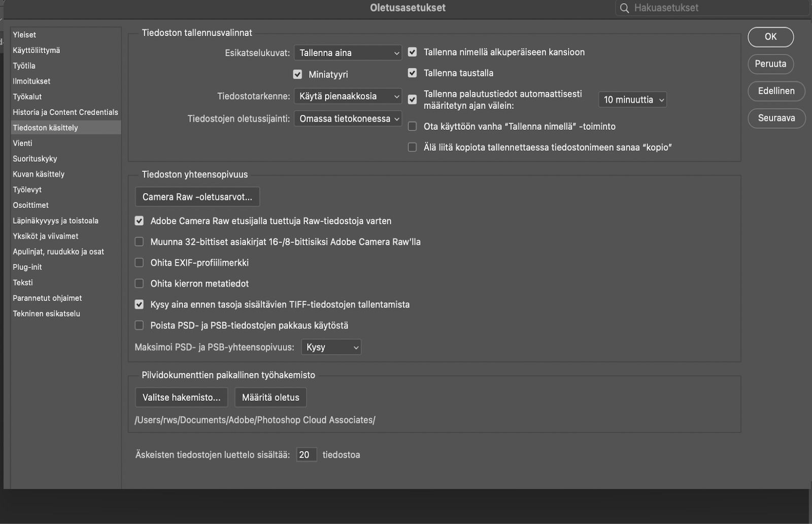This screenshot has width=812, height=524.
Task: Enable Poista PSD- ja PSB-tiedostojen pakkaus
Action: 139,325
